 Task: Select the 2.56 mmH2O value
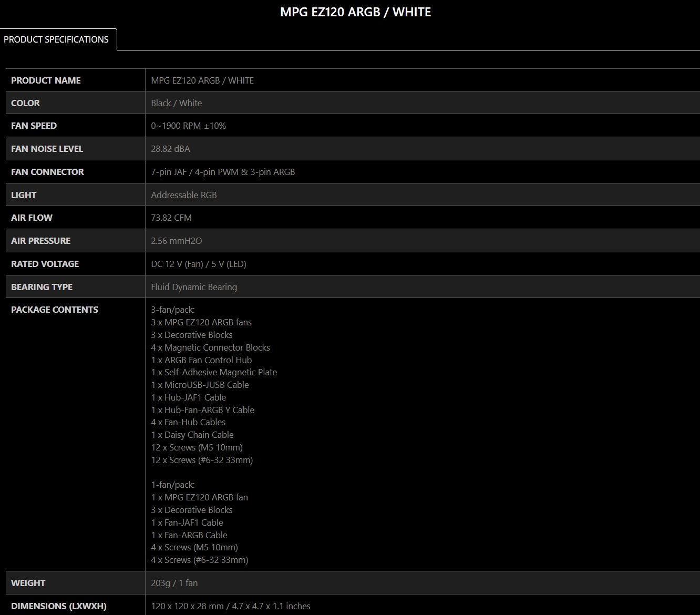[177, 241]
